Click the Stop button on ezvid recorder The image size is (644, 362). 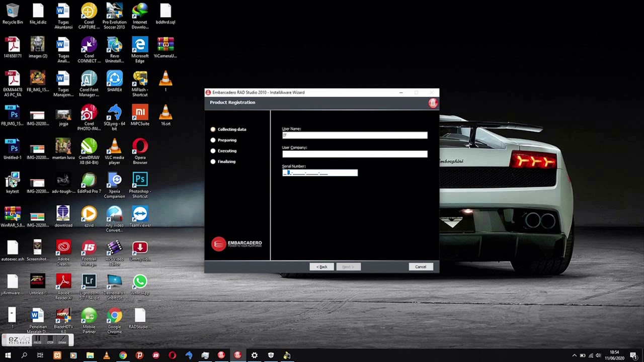(50, 340)
